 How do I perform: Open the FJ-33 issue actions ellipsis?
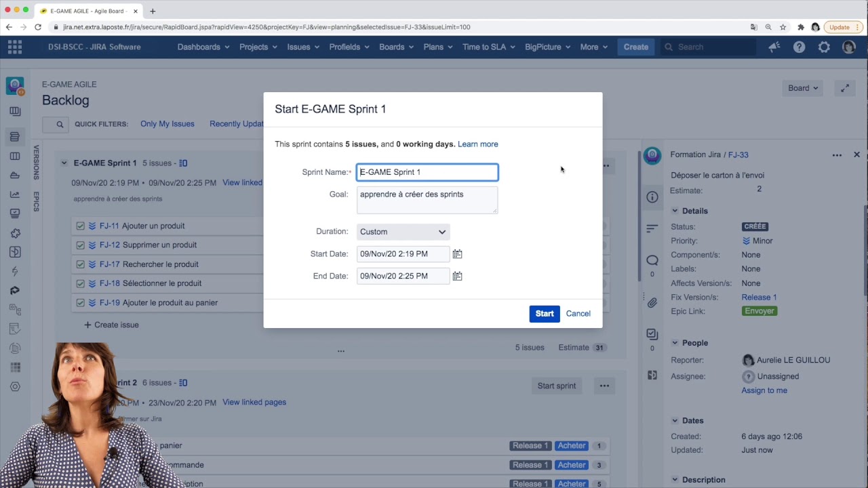[837, 155]
